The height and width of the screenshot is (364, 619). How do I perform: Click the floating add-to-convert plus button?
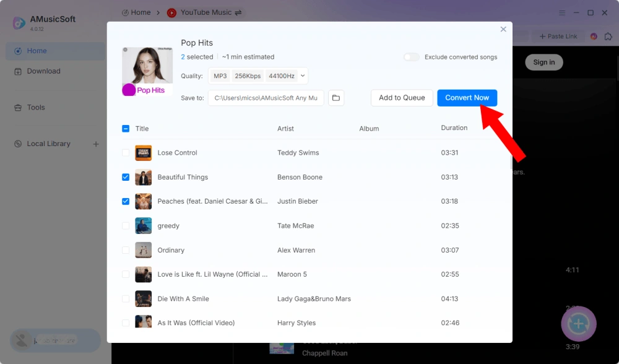579,324
